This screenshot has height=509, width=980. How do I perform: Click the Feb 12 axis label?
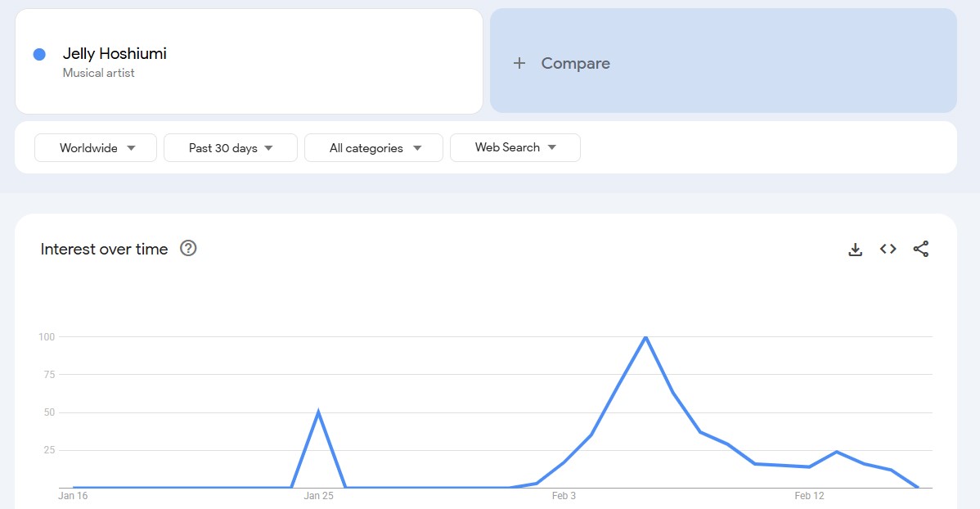point(809,496)
